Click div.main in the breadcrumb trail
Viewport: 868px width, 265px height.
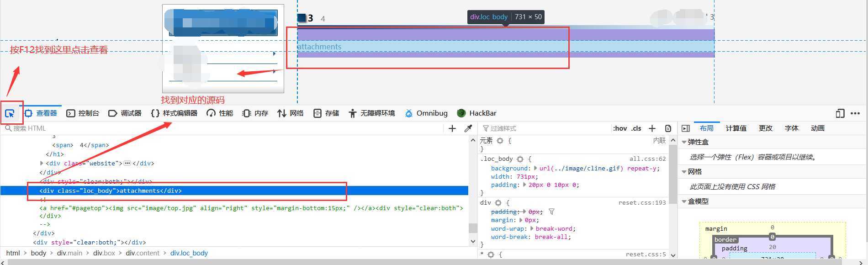click(x=69, y=253)
